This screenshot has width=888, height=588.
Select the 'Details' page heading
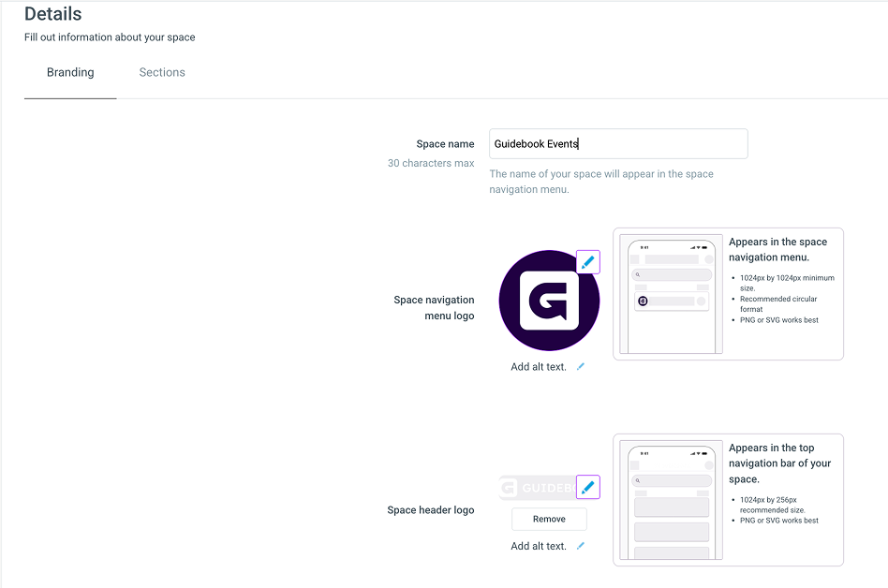tap(53, 14)
